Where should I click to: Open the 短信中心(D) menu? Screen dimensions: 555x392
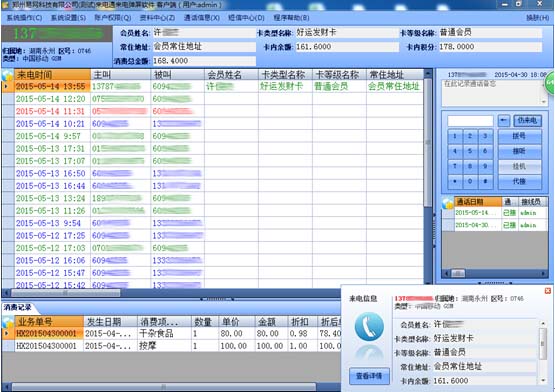click(x=246, y=18)
